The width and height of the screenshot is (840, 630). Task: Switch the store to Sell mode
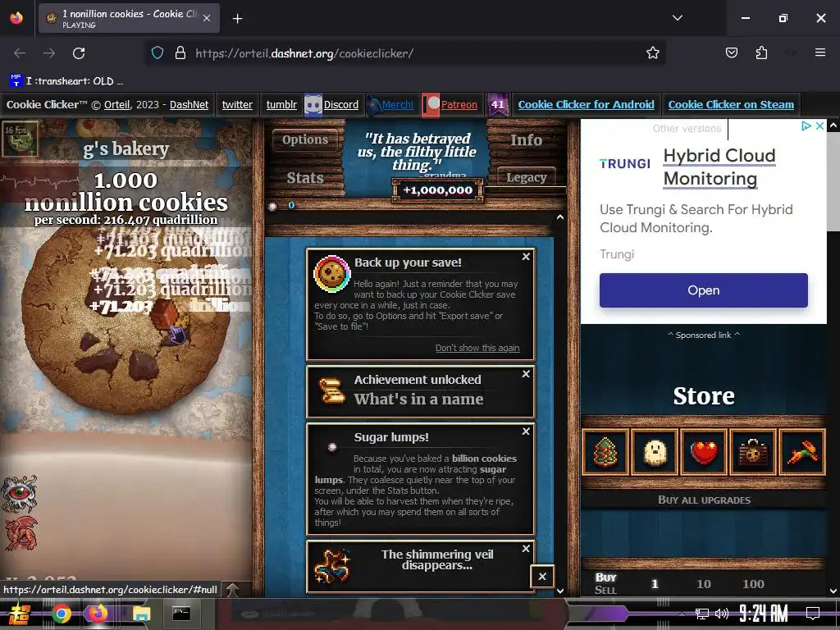coord(606,590)
